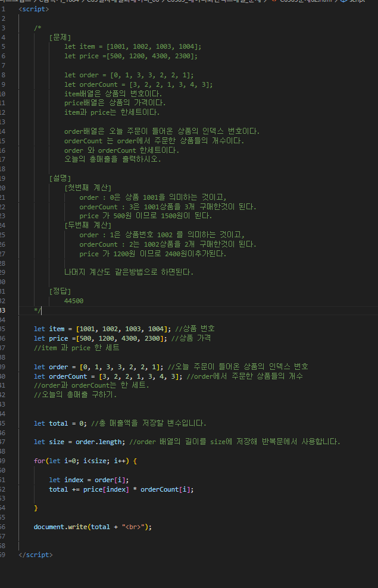378x588 pixels.
Task: Click 'orderCount : 2는 1002상품을 2개 구매한것이 된다.'
Action: pos(168,244)
